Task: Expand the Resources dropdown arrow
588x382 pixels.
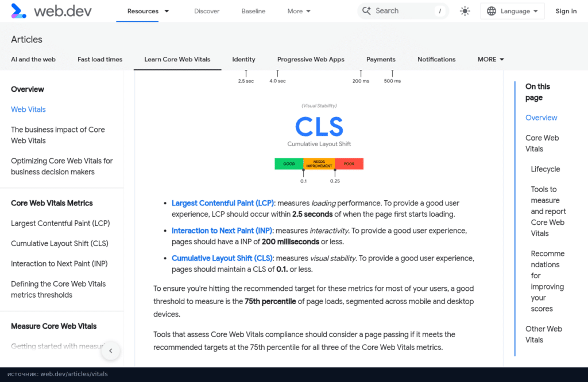Action: click(x=167, y=11)
